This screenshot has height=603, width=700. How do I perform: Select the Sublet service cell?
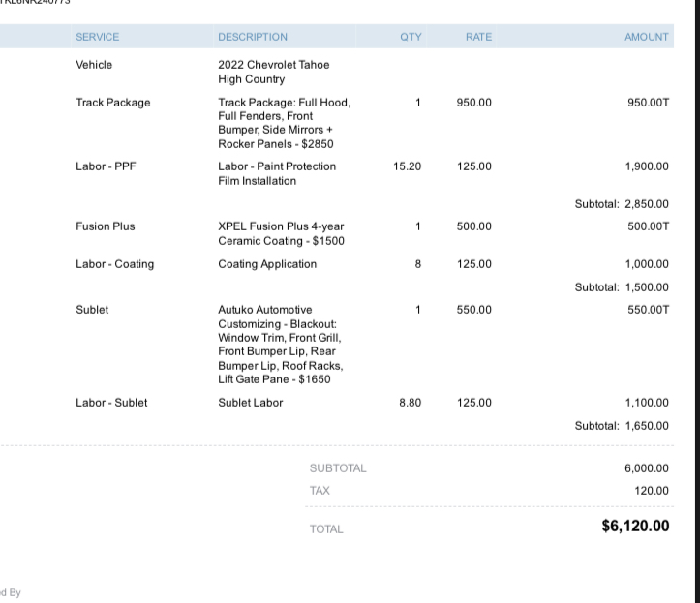coord(92,310)
